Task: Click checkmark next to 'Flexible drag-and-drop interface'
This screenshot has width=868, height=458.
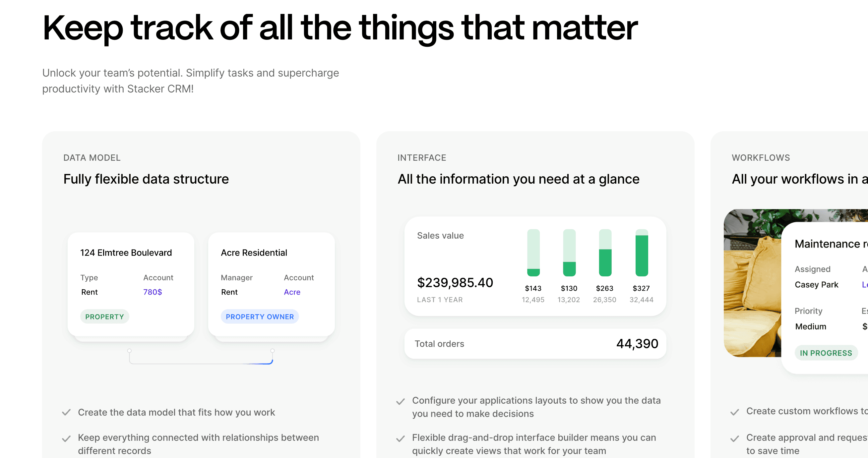Action: 400,438
